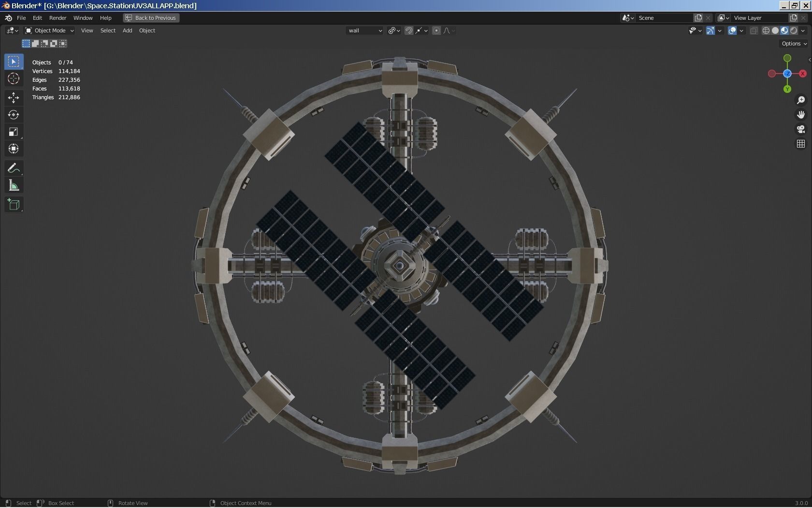
Task: Open the File menu
Action: (21, 18)
